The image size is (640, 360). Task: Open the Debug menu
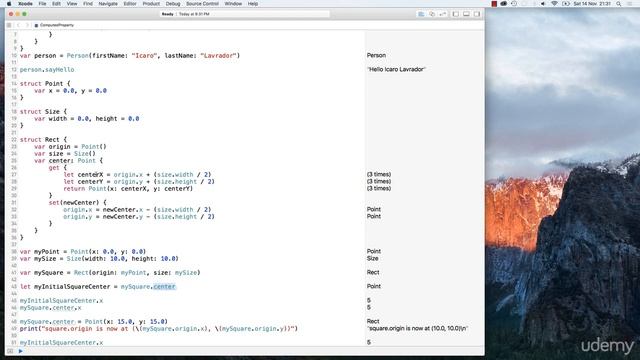[x=173, y=4]
